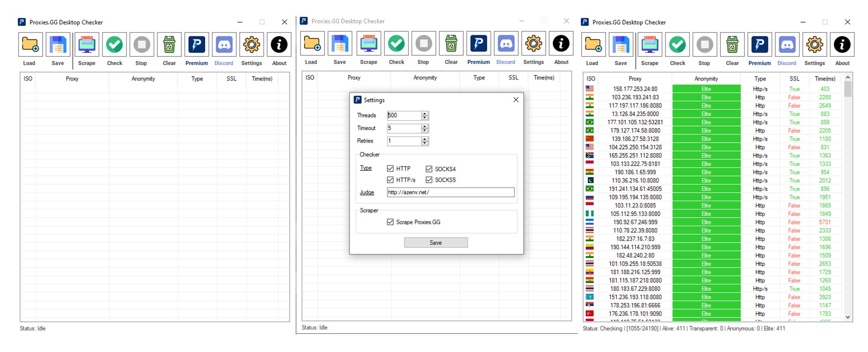
Task: Click Clear icon in middle window
Action: click(x=451, y=43)
